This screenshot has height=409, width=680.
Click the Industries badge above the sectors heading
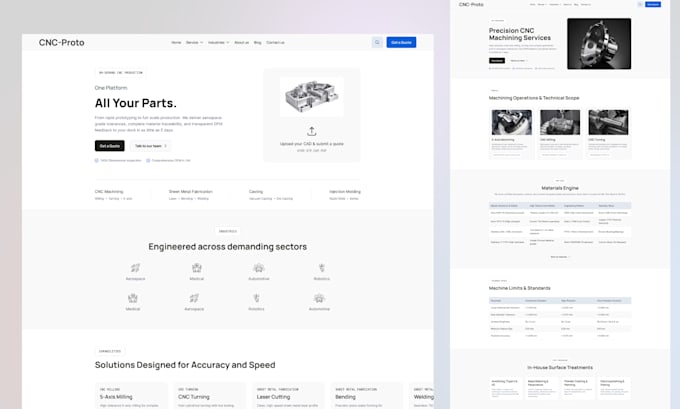[x=228, y=231]
